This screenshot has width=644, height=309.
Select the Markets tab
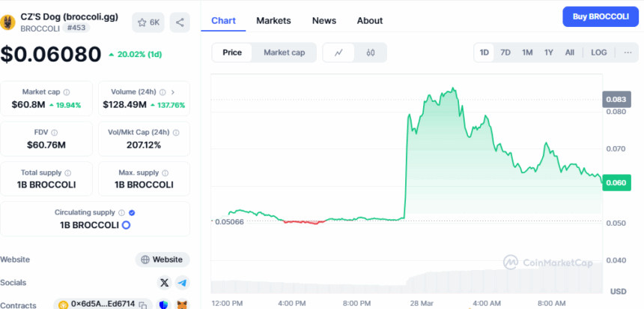(273, 20)
